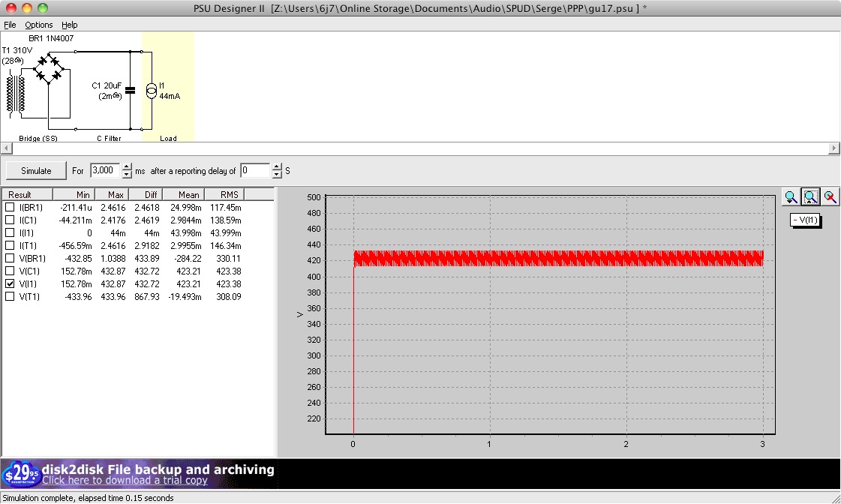Screen dimensions: 841x504
Task: Select the current load I1 symbol
Action: [x=152, y=91]
